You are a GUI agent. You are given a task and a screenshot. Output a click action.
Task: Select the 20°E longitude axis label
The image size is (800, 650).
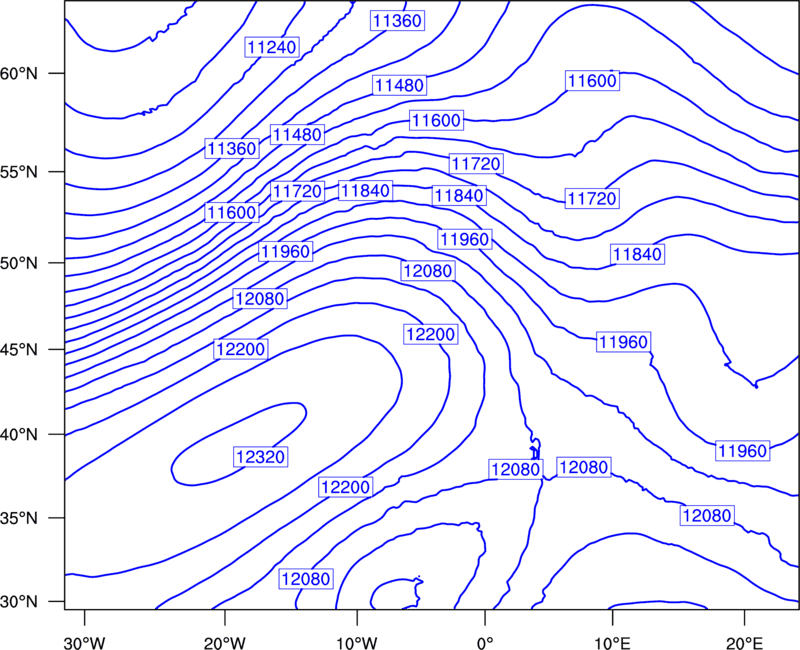744,643
